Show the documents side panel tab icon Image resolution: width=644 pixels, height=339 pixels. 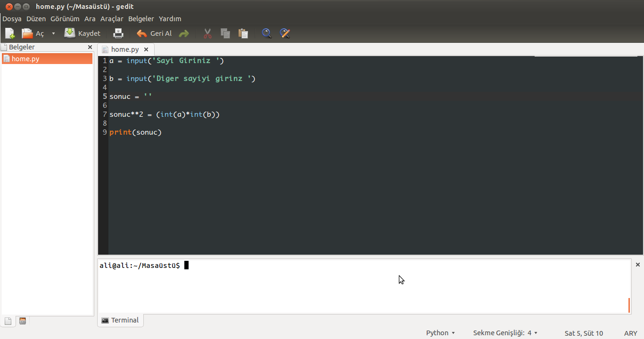coord(8,321)
